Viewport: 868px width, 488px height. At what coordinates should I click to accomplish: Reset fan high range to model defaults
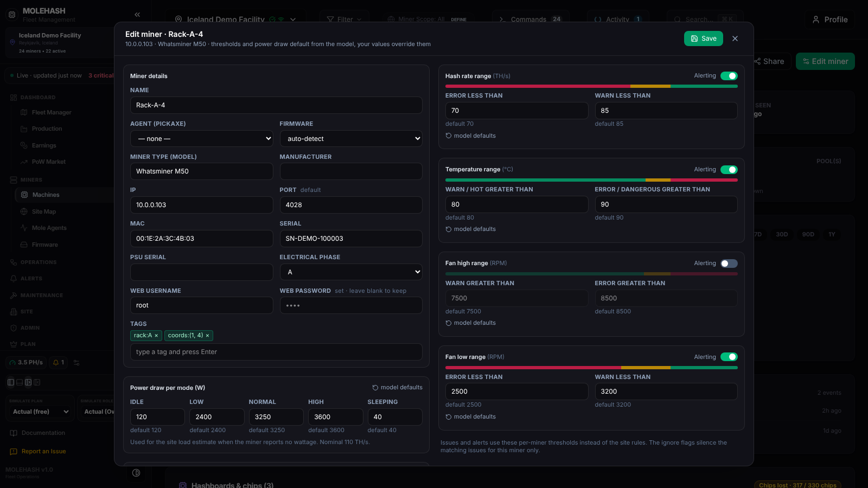(x=470, y=323)
